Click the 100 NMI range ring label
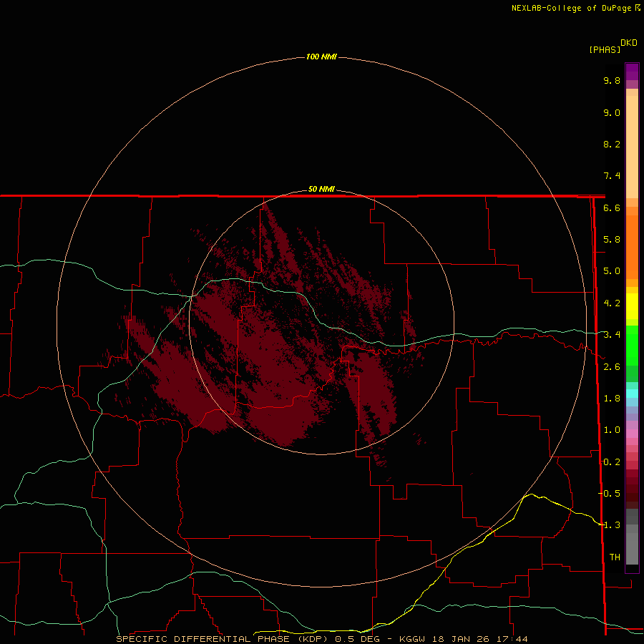This screenshot has width=644, height=644. pos(321,57)
